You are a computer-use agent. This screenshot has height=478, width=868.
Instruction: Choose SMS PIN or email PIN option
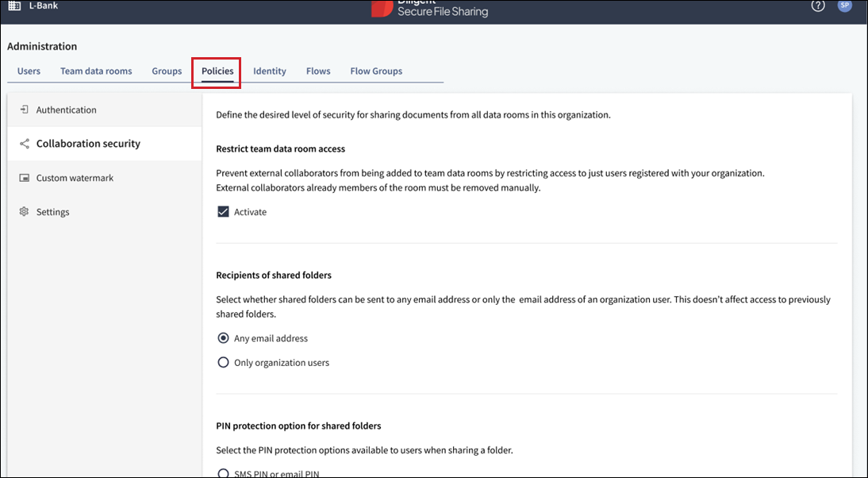click(x=223, y=473)
